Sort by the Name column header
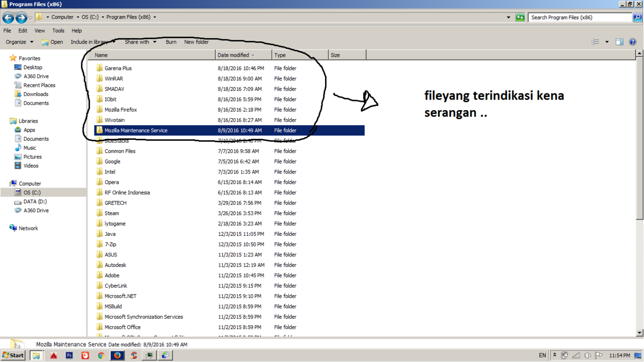Screen dimensions: 644x362 (153, 55)
